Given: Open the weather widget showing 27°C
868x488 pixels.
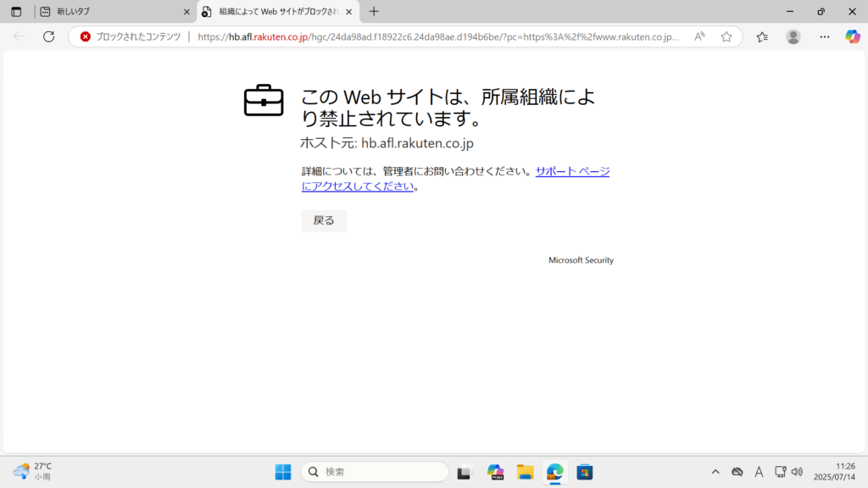Looking at the screenshot, I should point(33,471).
